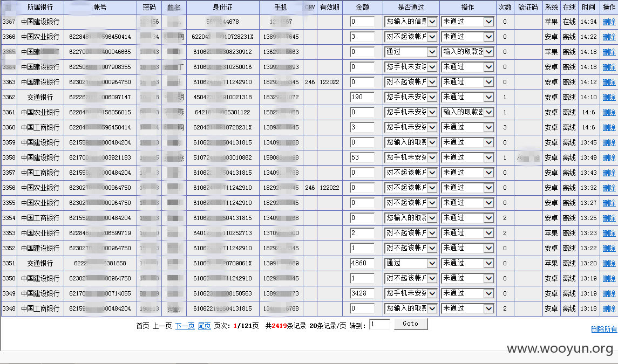Click the 在线 status in row 3367

click(569, 22)
